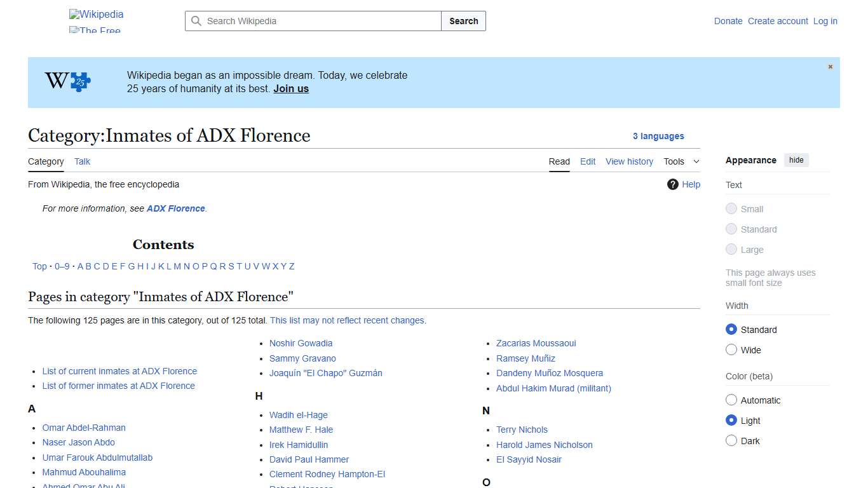Choose Automatic color setting

coord(731,400)
